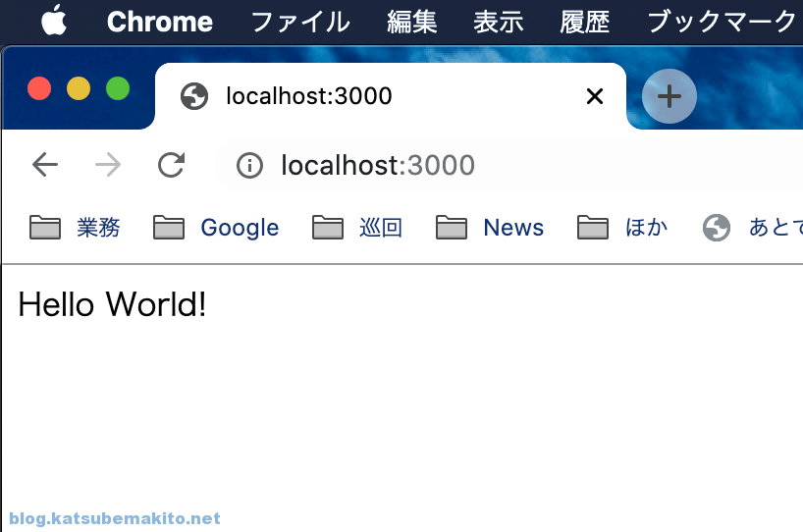
Task: Open the Apple menu
Action: pyautogui.click(x=54, y=21)
